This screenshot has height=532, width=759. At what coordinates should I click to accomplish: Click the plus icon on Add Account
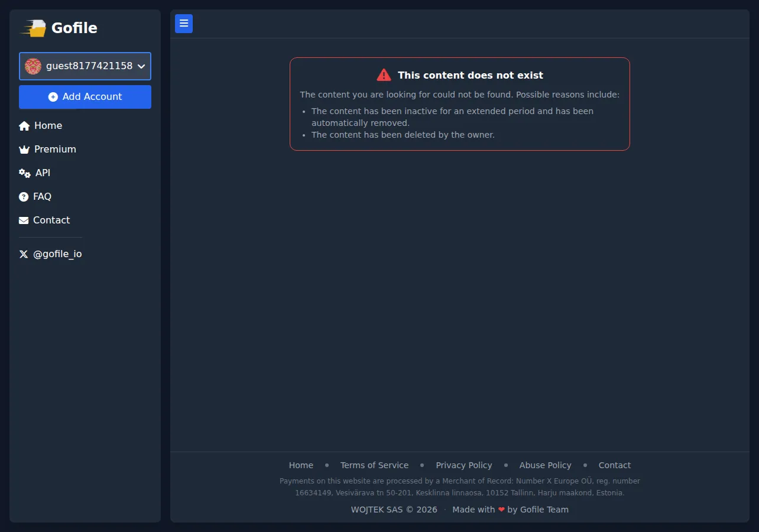coord(53,97)
